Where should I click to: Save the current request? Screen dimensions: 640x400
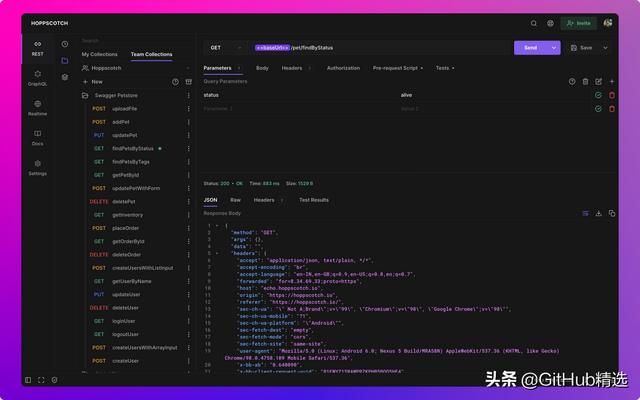[582, 48]
